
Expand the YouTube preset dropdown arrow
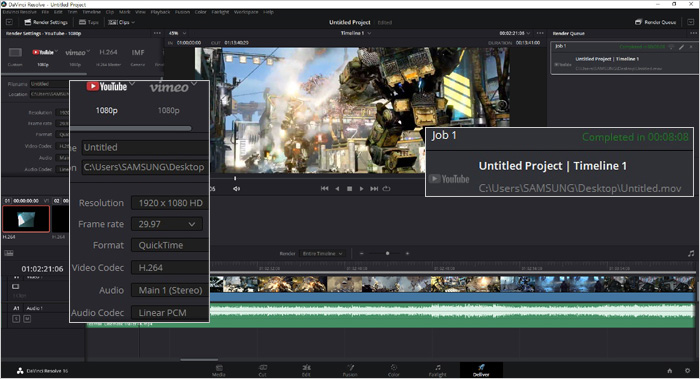pyautogui.click(x=56, y=51)
